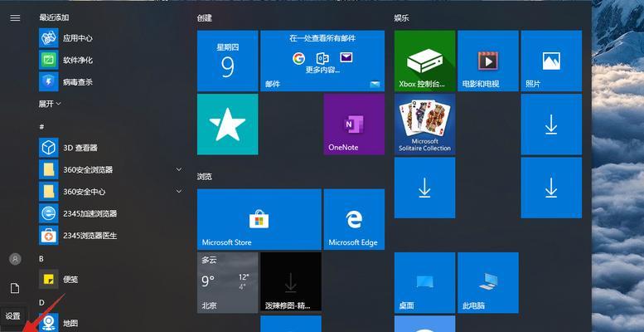The image size is (644, 332).
Task: Jump using the B letter header
Action: [x=41, y=258]
